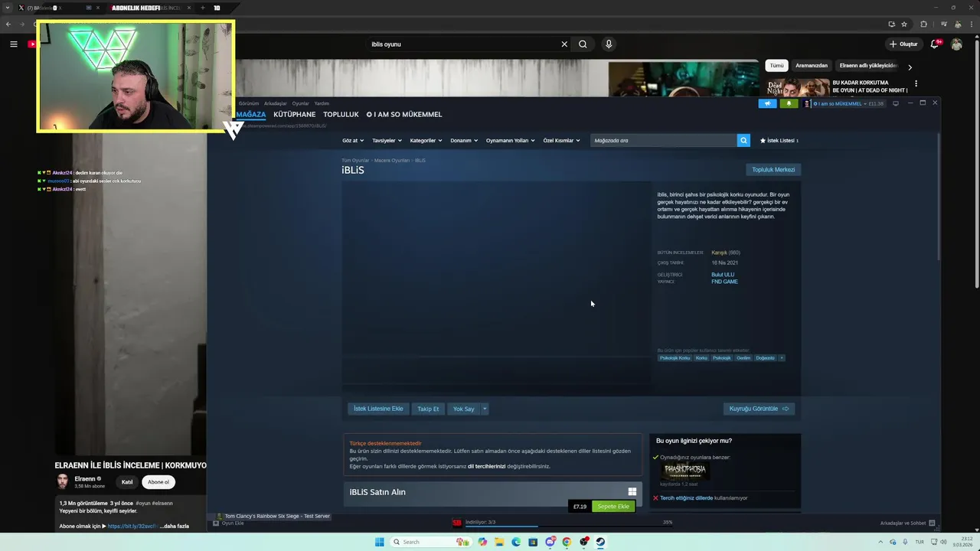Expand the Özel Kısımlar dropdown
This screenshot has height=551, width=980.
point(561,141)
